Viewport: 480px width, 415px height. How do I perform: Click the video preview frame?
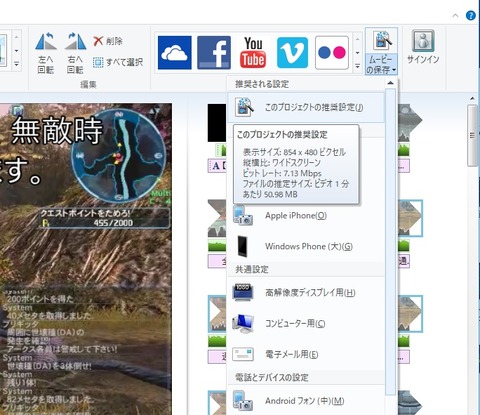click(86, 259)
